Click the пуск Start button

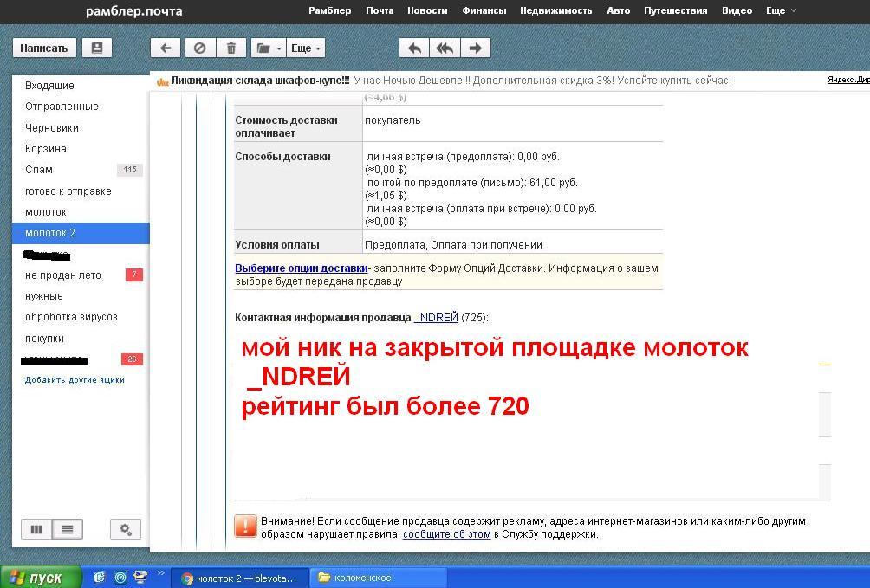click(40, 578)
